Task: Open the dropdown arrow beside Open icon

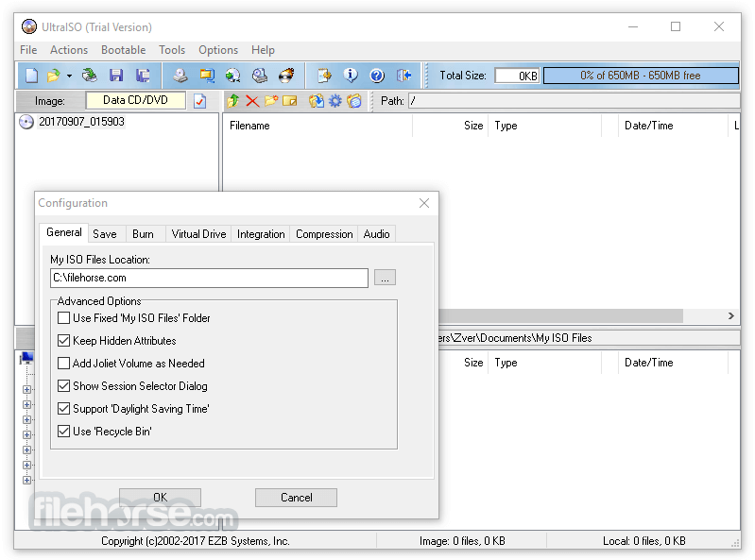Action: click(x=69, y=76)
